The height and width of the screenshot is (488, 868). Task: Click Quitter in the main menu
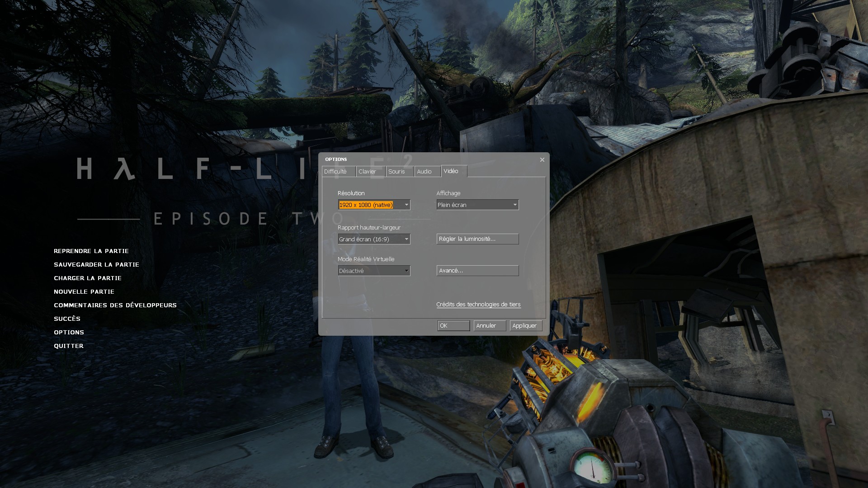tap(69, 346)
